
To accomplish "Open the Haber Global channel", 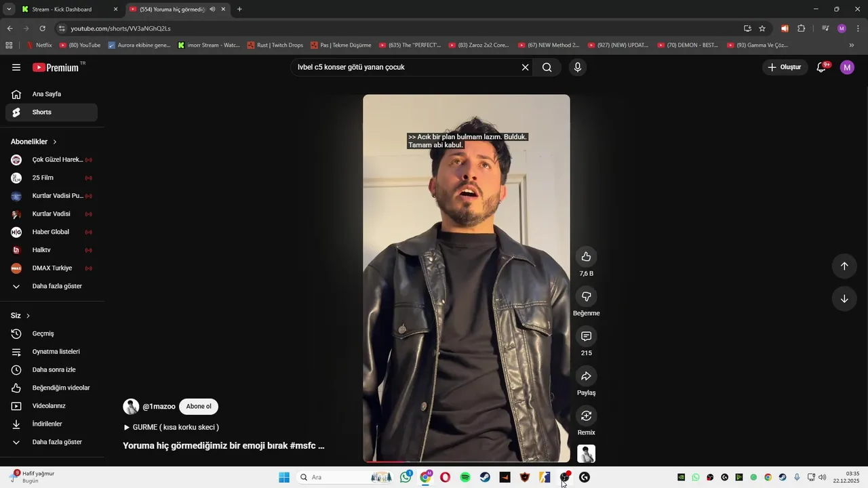I will (x=52, y=232).
